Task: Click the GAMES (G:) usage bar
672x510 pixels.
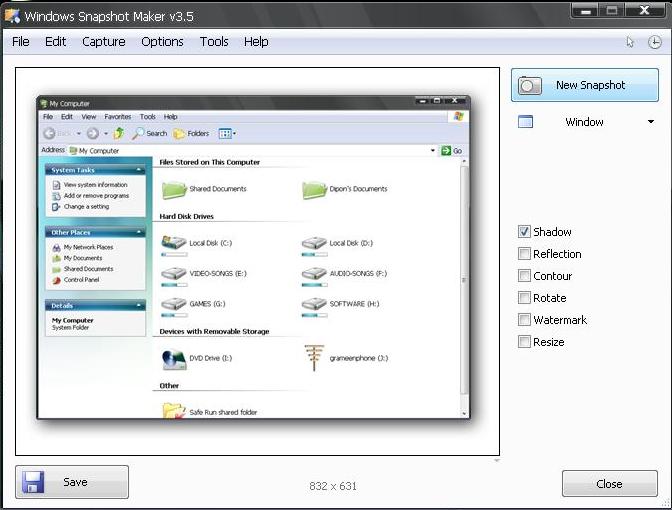Action: tap(174, 315)
